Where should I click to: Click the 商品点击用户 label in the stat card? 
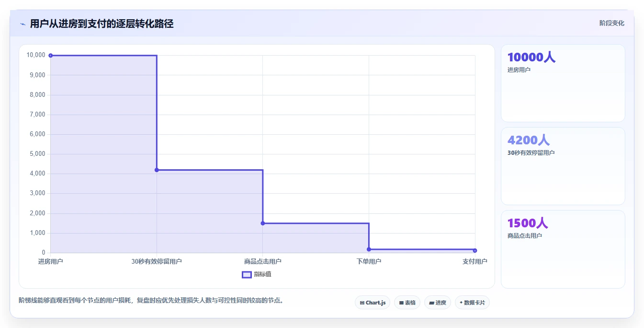[x=525, y=236]
